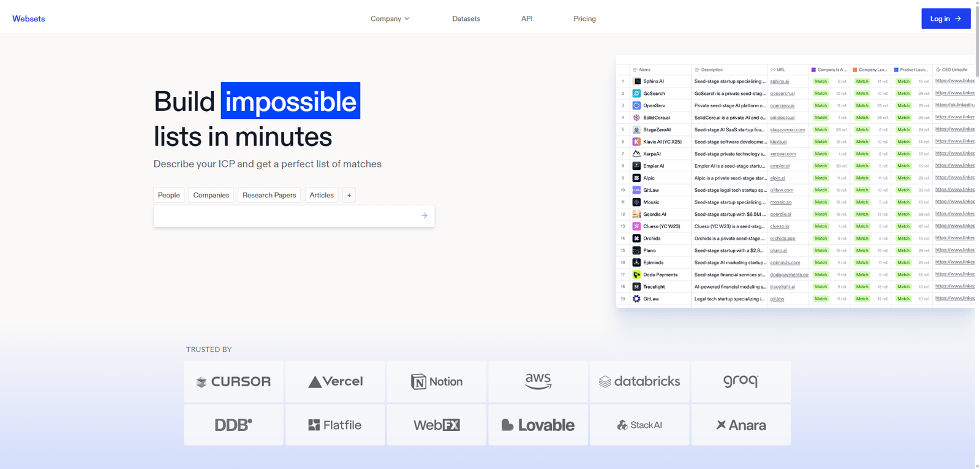
Task: Click the StageZeroAI avatar icon
Action: point(636,129)
